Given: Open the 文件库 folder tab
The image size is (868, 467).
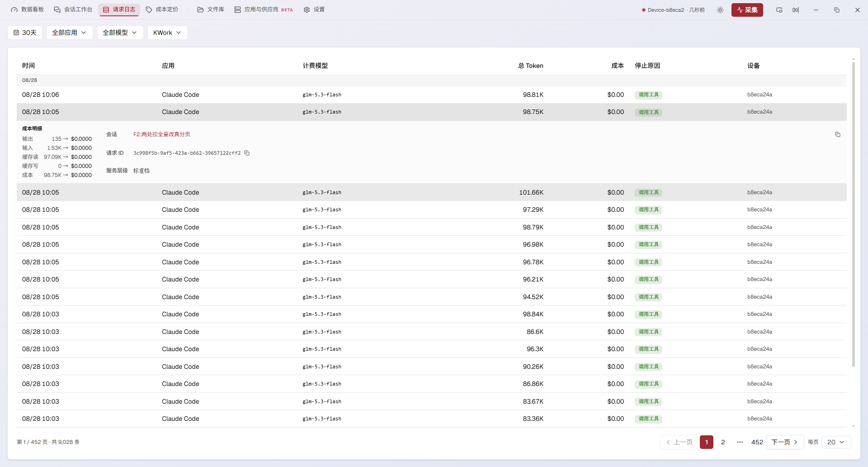Looking at the screenshot, I should tap(211, 10).
